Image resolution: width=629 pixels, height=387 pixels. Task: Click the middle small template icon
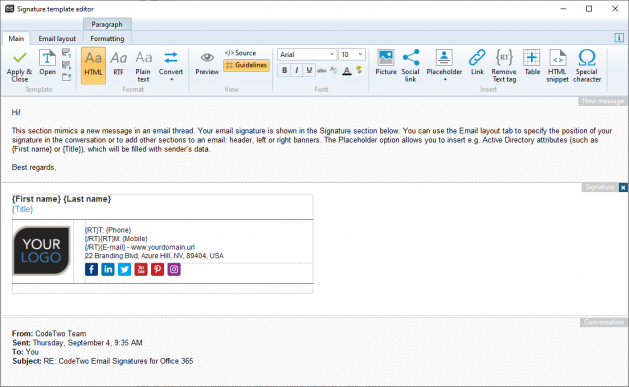coord(67,65)
